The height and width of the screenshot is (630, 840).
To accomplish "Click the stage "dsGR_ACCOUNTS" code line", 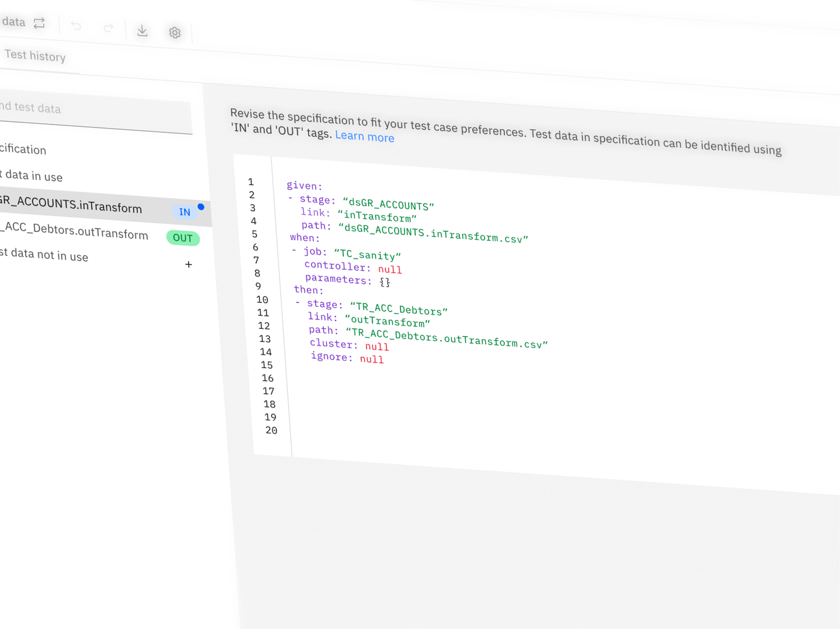I will point(360,202).
